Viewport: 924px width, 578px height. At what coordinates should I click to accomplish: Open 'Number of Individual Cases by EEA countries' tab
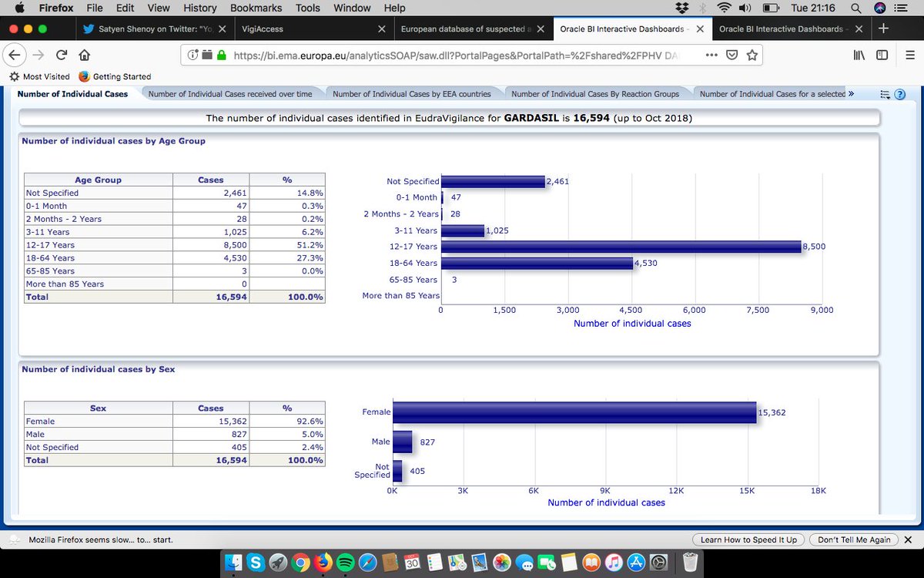(x=412, y=94)
